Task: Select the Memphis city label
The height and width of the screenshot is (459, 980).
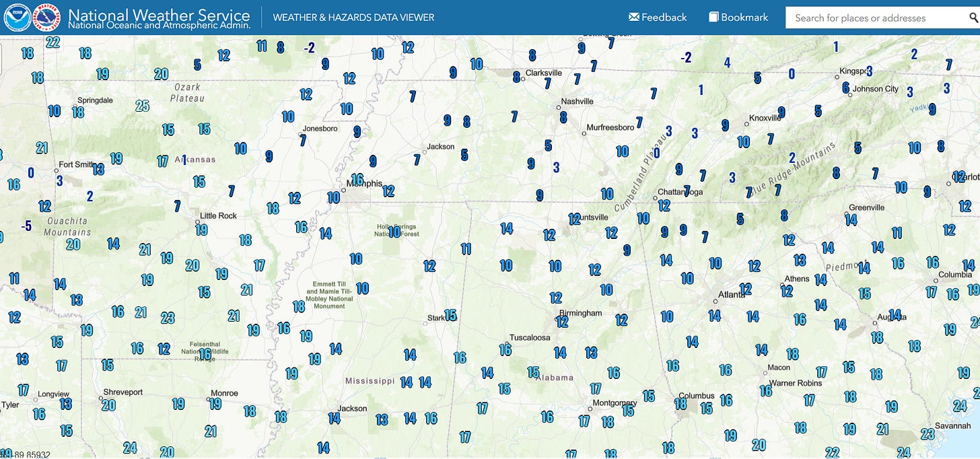Action: [364, 183]
